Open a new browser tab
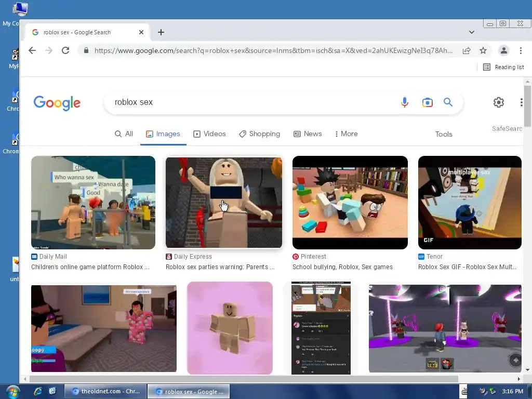This screenshot has height=399, width=532. tap(161, 32)
